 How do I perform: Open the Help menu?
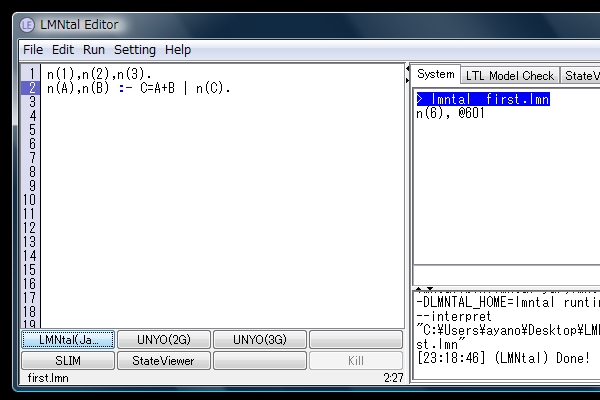pyautogui.click(x=178, y=50)
